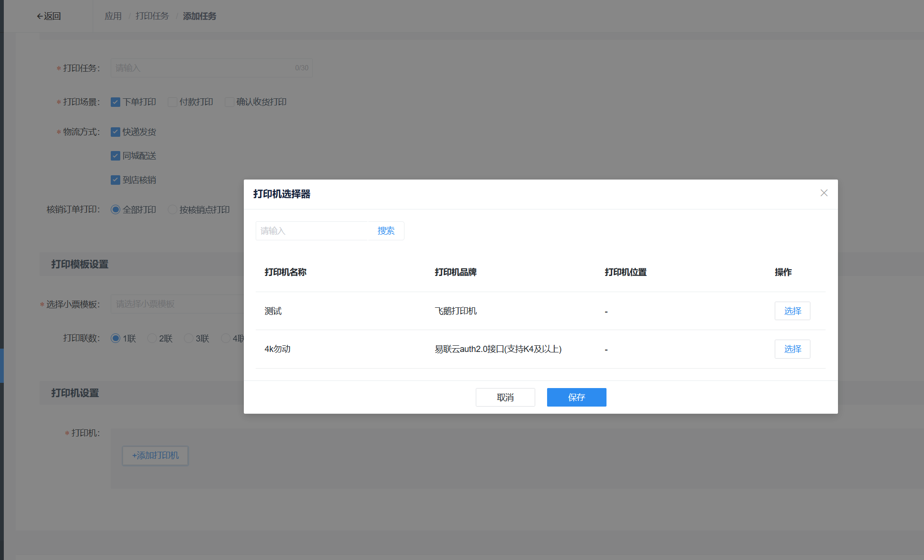Focus the printer search input field
Viewport: 924px width, 560px height.
coord(312,231)
